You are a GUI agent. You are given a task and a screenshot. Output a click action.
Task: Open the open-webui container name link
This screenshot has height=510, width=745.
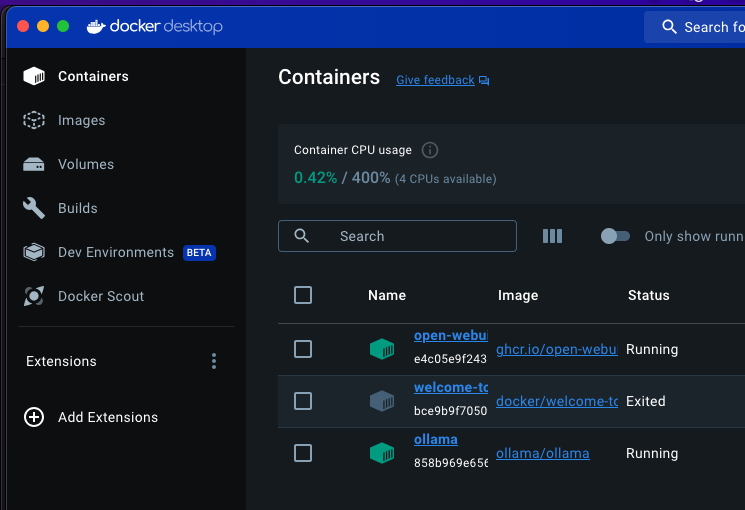point(450,336)
